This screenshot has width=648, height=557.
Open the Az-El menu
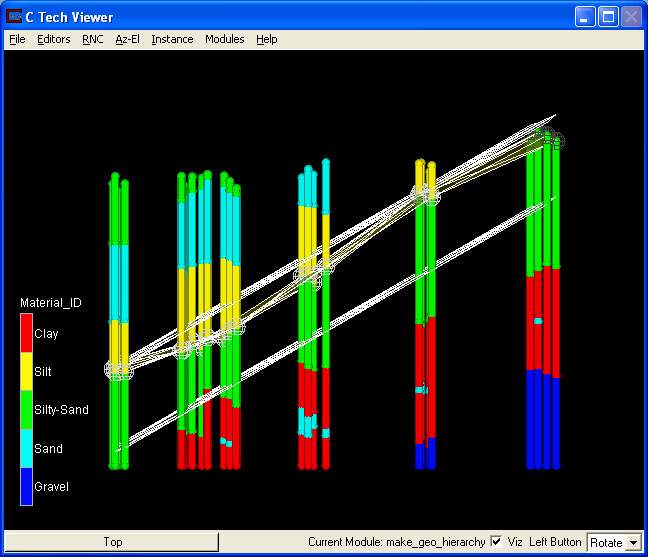click(127, 39)
